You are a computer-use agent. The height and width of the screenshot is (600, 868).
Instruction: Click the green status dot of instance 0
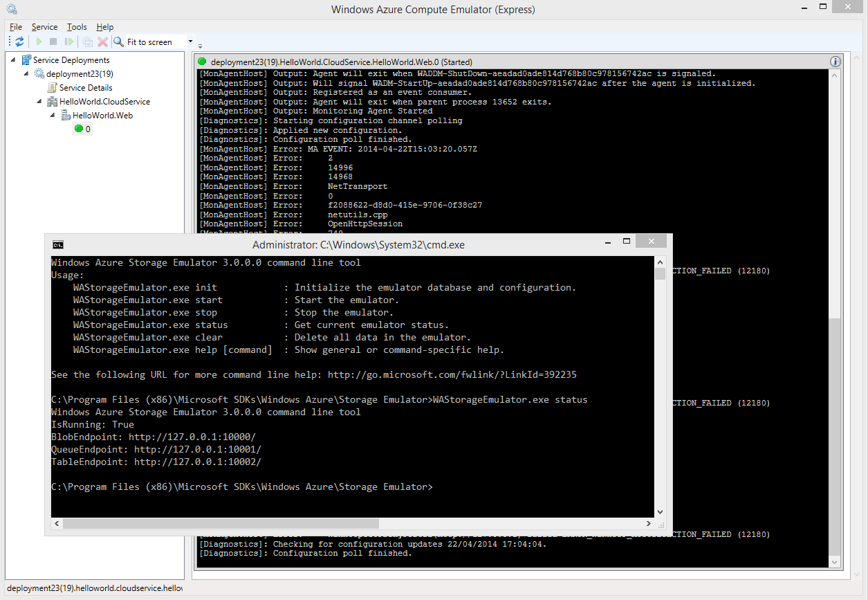[79, 129]
